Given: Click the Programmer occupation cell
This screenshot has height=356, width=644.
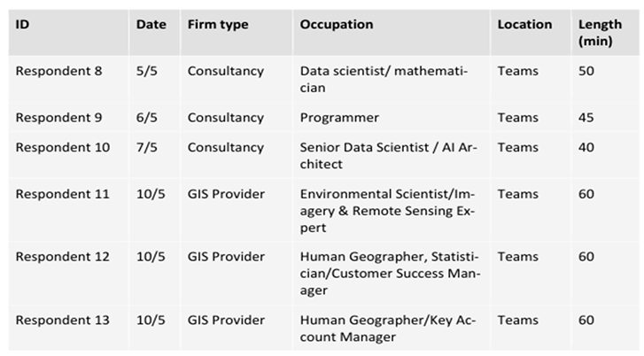Looking at the screenshot, I should 339,118.
